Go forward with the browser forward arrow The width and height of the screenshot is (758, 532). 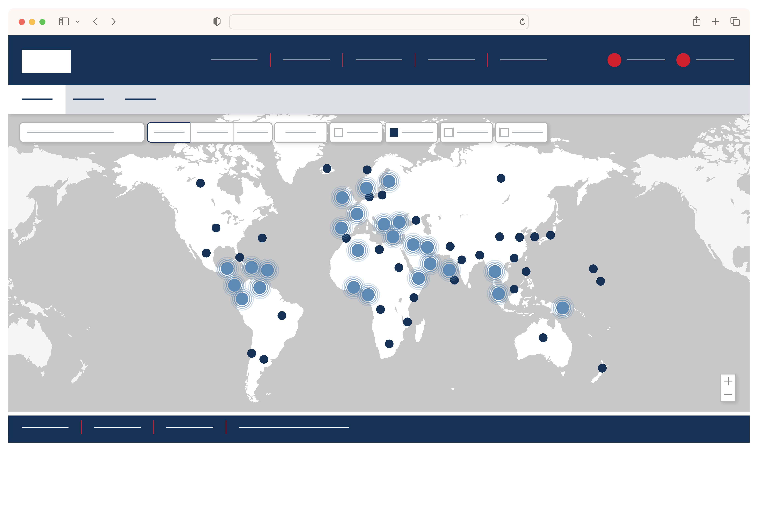[114, 22]
